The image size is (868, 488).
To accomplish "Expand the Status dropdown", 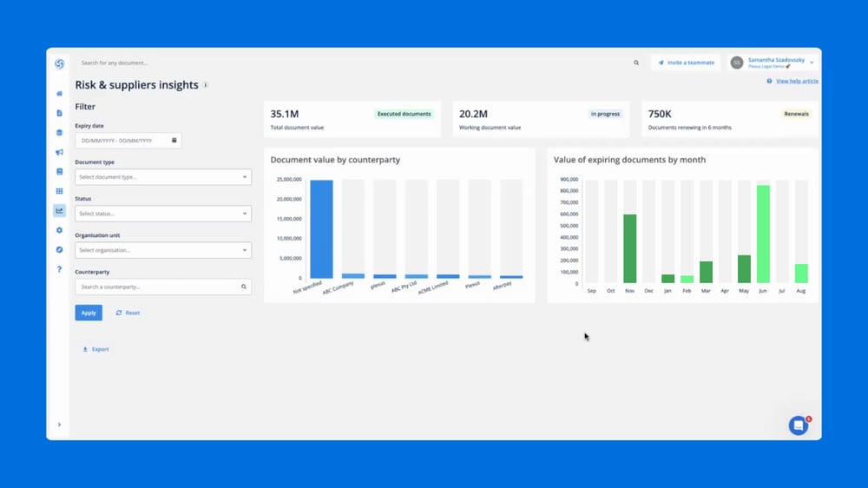I will 163,214.
